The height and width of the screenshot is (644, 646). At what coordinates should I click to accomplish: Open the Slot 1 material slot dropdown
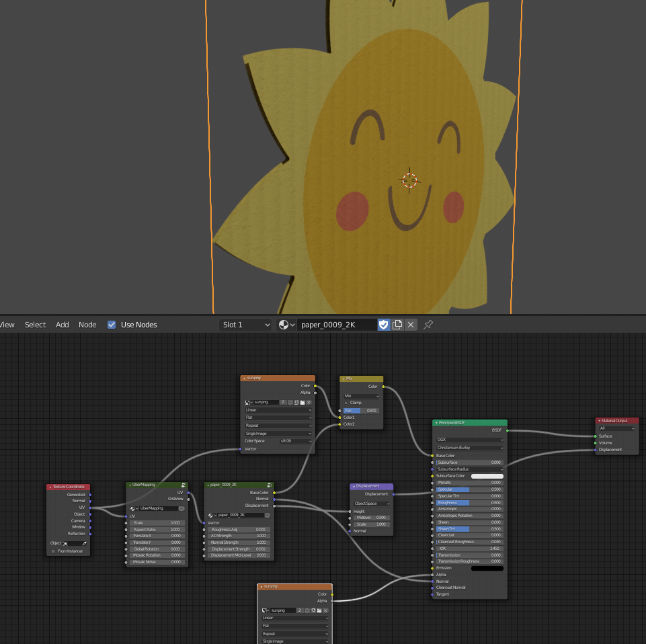(x=245, y=325)
